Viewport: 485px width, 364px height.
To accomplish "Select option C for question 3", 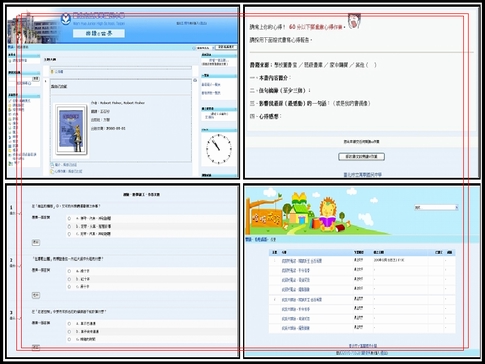I will click(x=69, y=339).
